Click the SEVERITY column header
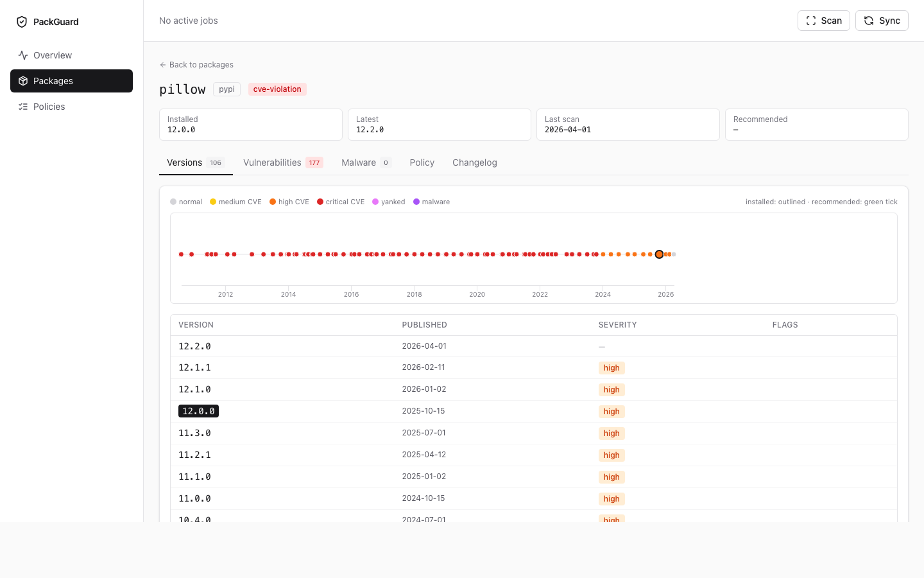 pos(618,325)
